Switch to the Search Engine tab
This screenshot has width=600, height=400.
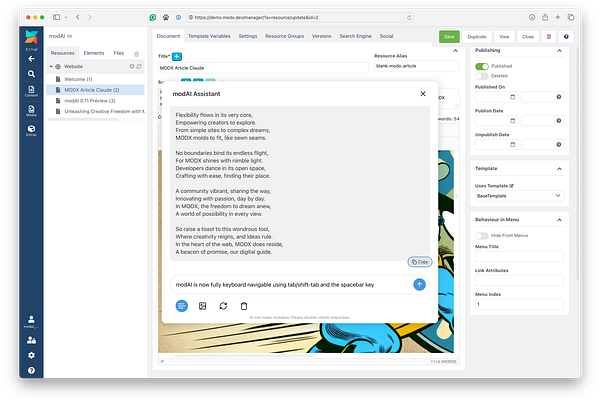355,36
